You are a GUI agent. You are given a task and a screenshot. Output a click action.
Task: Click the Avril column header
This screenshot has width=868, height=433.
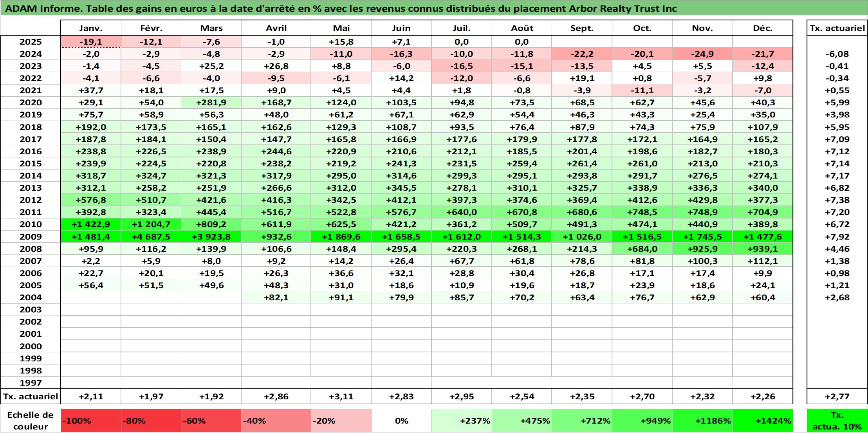click(276, 28)
